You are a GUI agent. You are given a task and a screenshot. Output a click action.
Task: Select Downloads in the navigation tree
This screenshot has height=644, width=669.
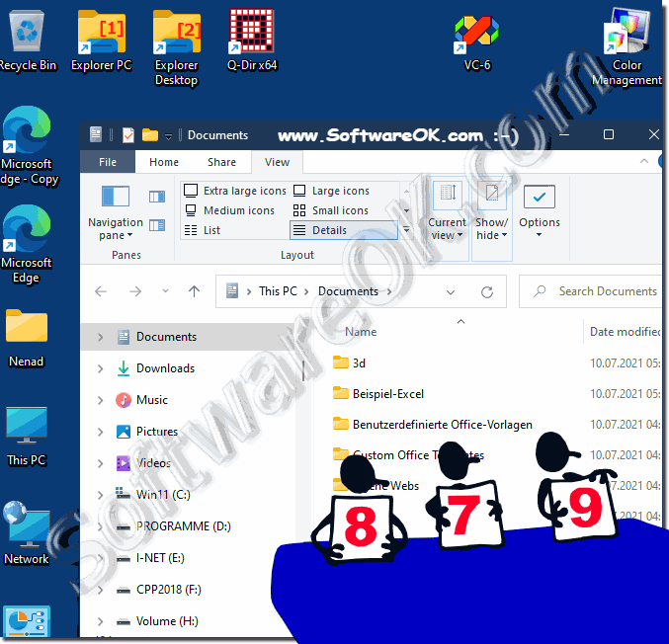point(166,368)
